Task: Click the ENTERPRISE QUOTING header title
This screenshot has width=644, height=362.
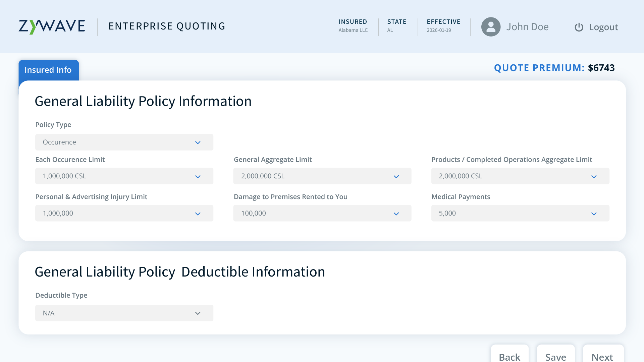Action: coord(167,26)
